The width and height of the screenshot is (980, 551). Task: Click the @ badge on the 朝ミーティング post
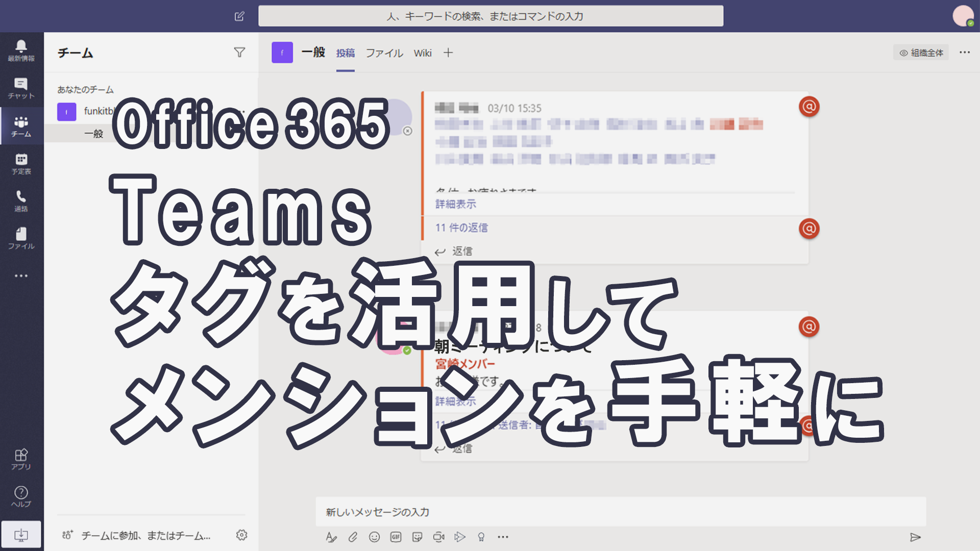(809, 327)
